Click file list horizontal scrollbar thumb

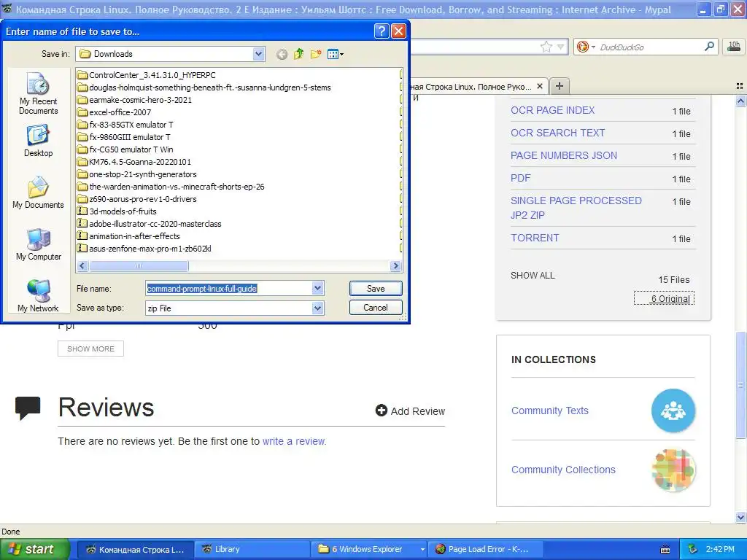(x=139, y=265)
